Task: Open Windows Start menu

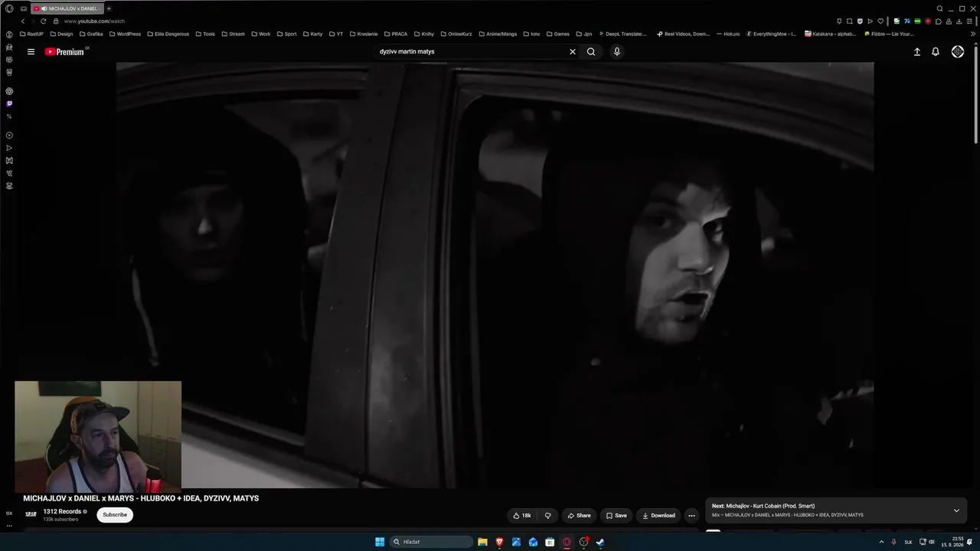Action: tap(380, 542)
